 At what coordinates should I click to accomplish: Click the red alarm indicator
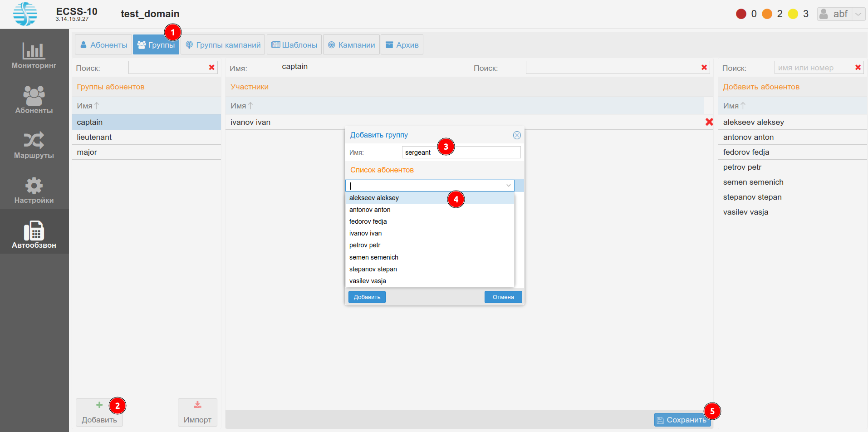pos(741,14)
